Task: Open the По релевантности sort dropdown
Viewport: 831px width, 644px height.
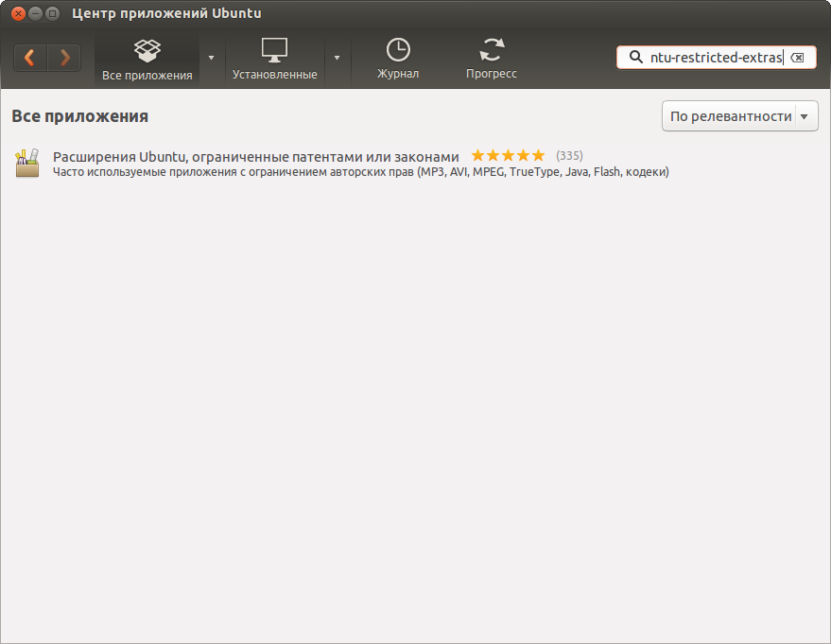Action: point(740,116)
